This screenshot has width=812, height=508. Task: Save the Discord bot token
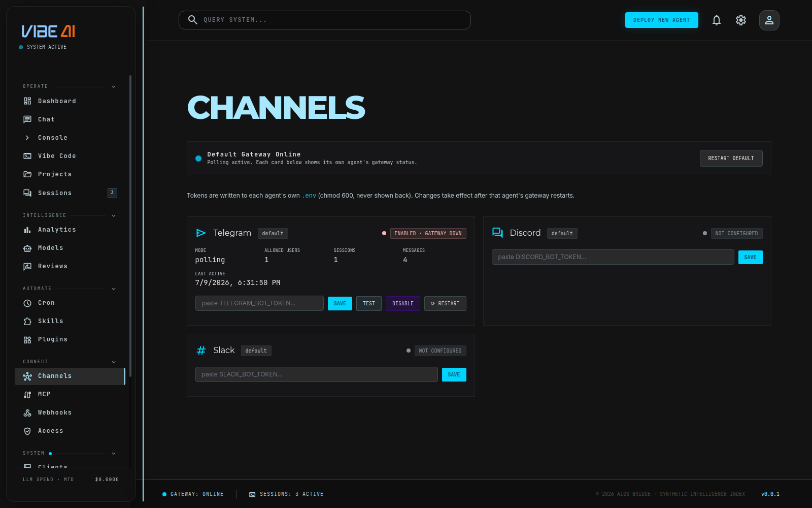750,257
